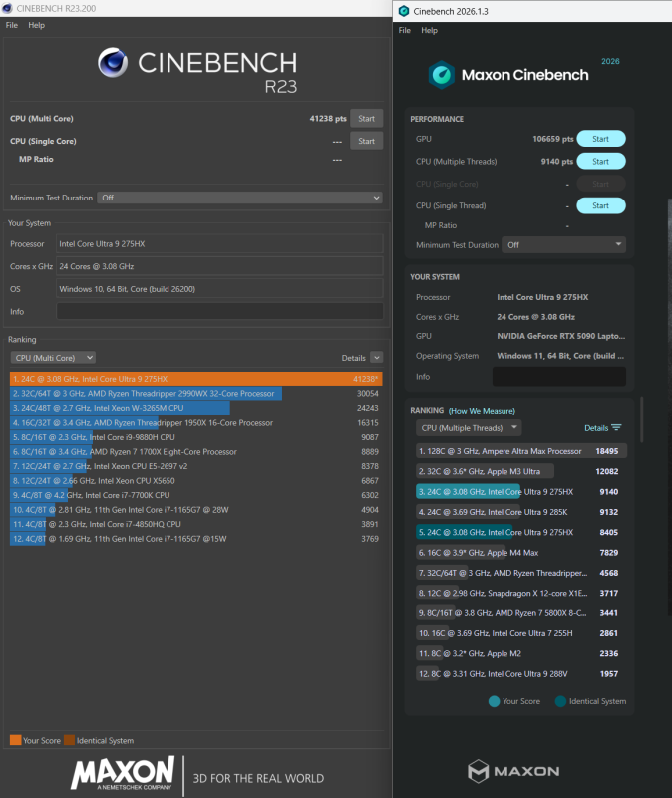Start CPU Multi Core test in R23
The image size is (672, 798).
click(366, 118)
